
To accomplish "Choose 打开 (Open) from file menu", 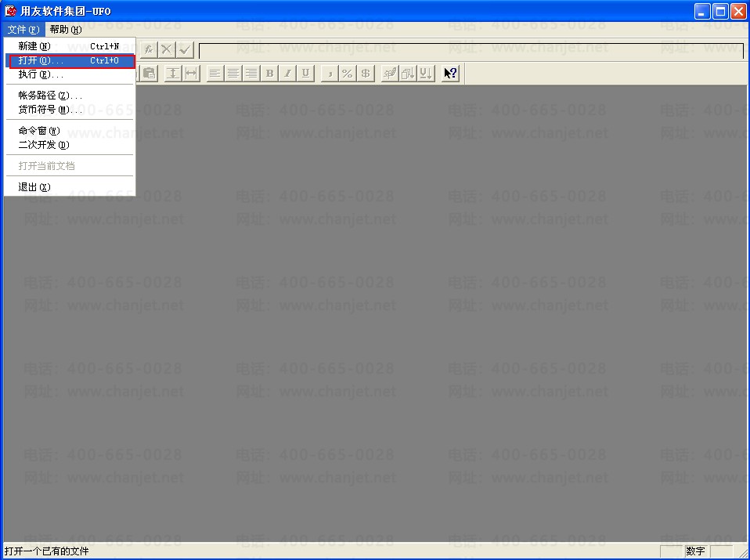I will tap(70, 61).
